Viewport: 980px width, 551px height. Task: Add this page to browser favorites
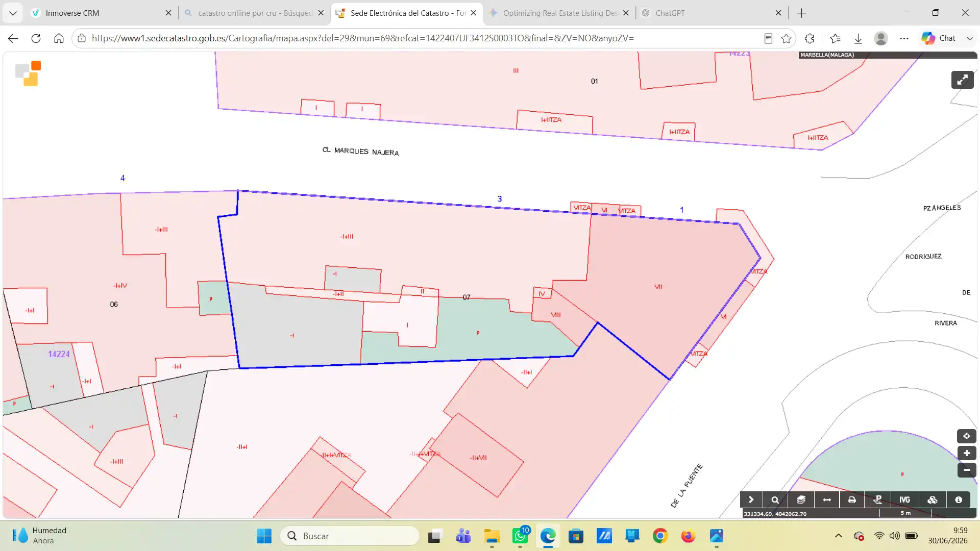pos(786,38)
